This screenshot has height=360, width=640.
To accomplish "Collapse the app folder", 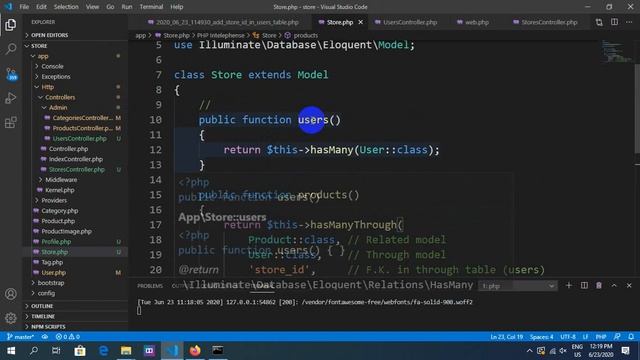I will tap(42, 56).
